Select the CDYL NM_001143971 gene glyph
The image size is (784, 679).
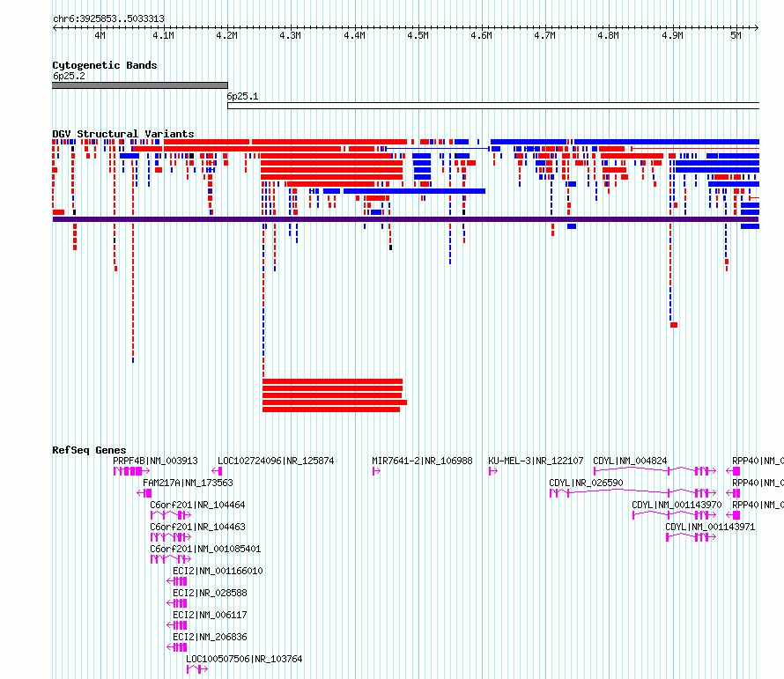coord(691,537)
